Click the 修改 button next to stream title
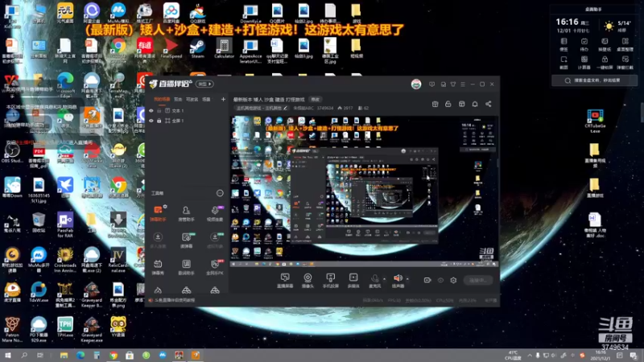 pos(315,99)
